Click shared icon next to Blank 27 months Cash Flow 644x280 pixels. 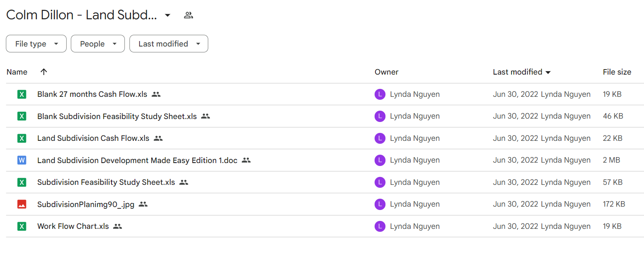click(156, 94)
